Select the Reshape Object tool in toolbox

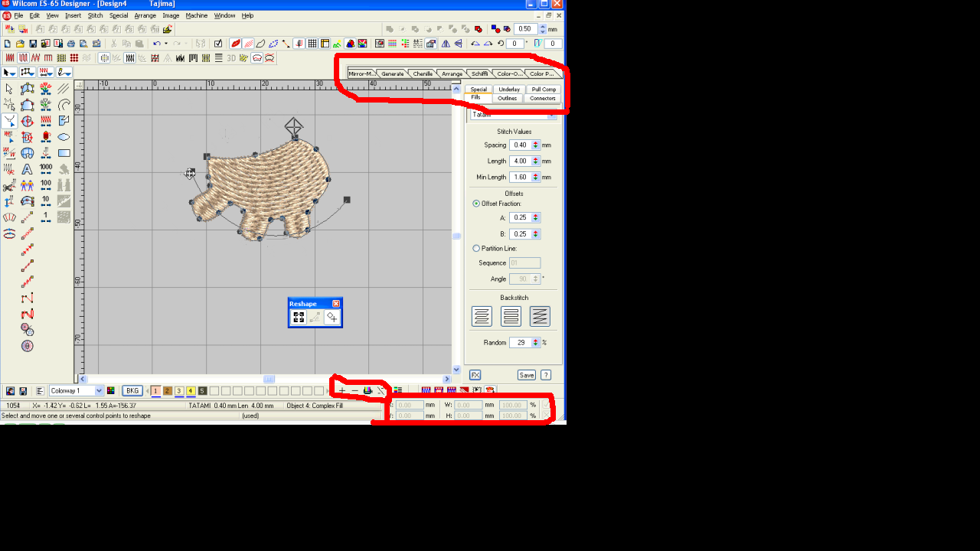[x=9, y=121]
